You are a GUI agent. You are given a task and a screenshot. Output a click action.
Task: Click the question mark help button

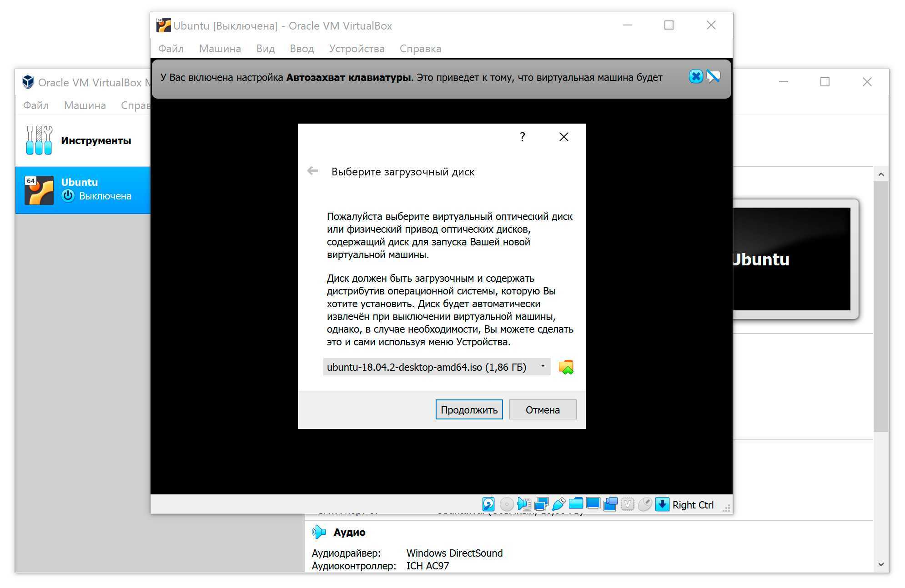pyautogui.click(x=523, y=137)
